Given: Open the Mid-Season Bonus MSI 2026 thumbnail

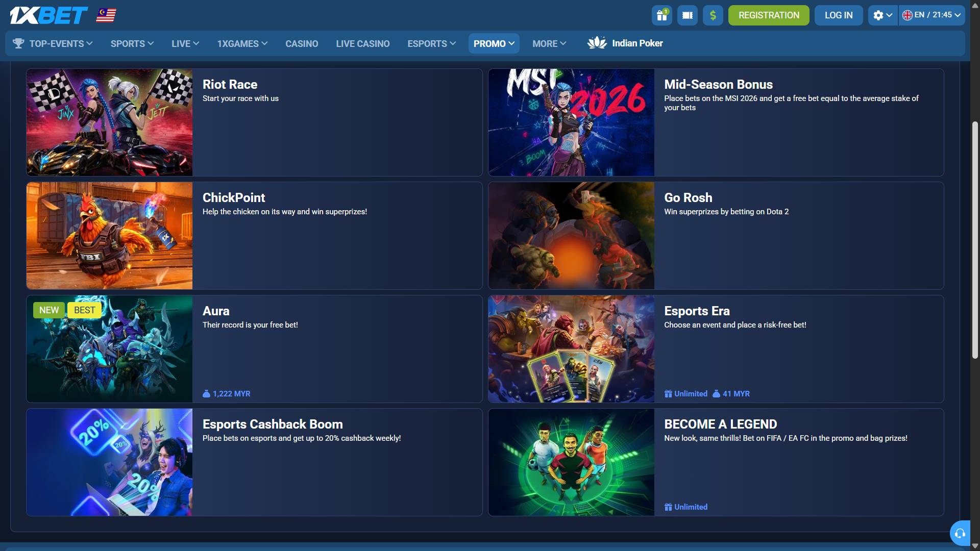Looking at the screenshot, I should coord(571,122).
